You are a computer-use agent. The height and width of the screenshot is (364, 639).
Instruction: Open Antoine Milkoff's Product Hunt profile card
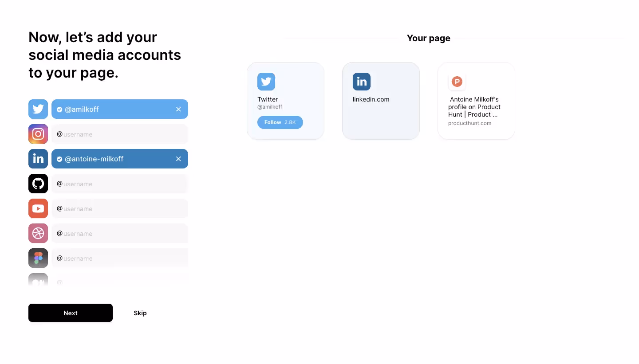pos(476,101)
